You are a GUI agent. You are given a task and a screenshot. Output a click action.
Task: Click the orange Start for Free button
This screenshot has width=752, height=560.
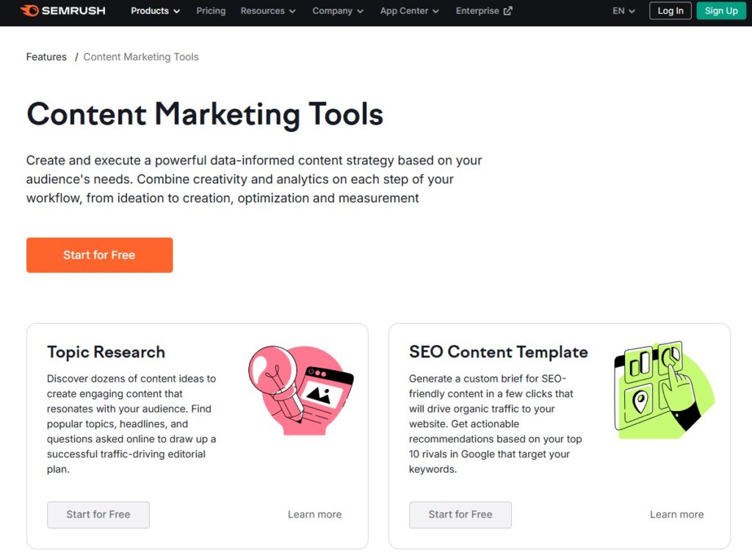tap(99, 255)
